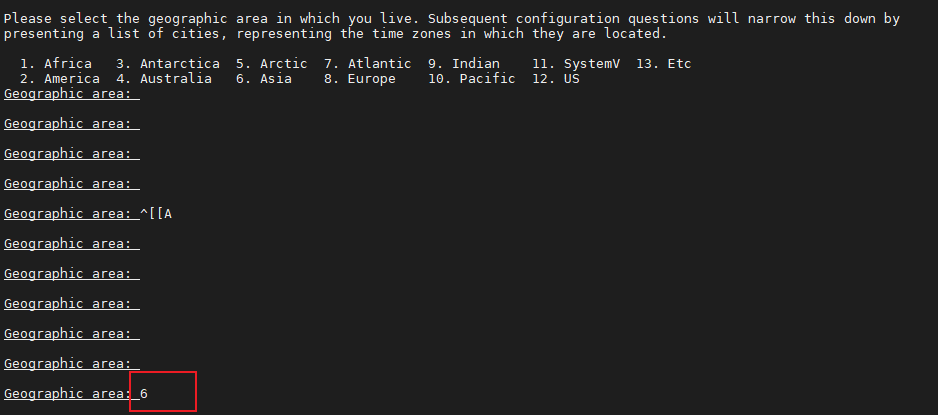Click the '11. SystemV' option

pos(576,63)
